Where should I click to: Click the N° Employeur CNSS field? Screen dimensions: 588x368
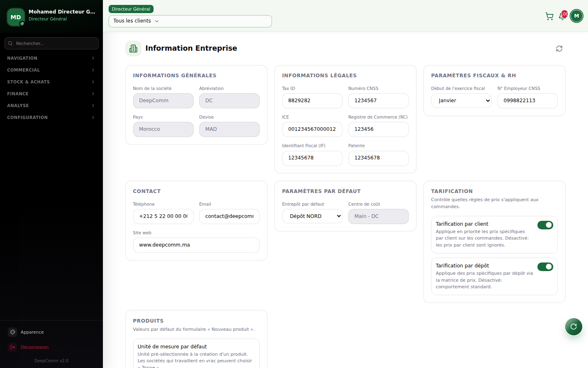coord(528,101)
